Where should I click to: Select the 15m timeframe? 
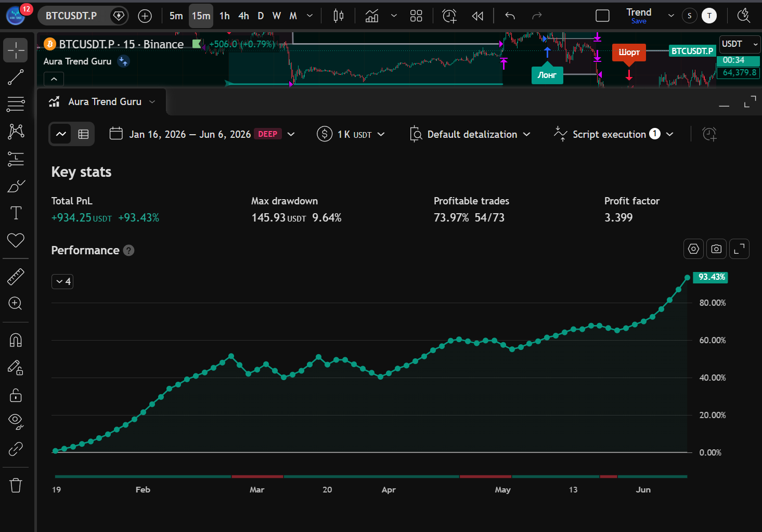[201, 16]
